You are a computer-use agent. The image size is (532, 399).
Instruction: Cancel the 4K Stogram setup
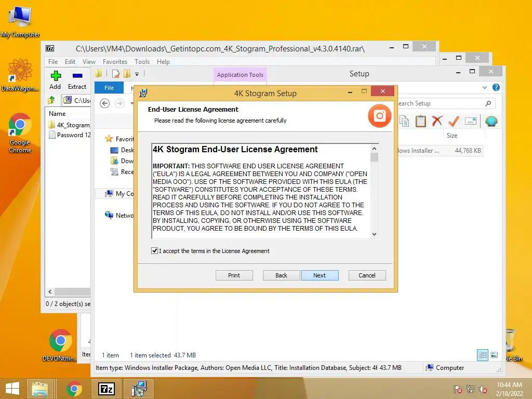367,275
